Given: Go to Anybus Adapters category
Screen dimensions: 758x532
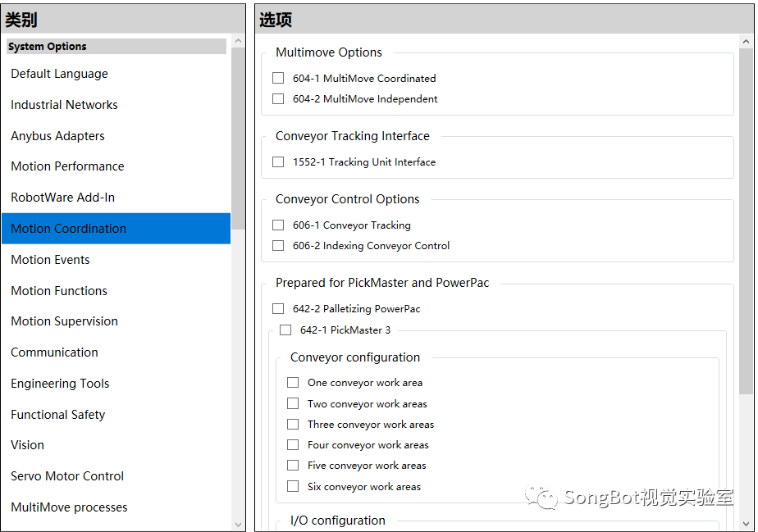Looking at the screenshot, I should click(116, 135).
